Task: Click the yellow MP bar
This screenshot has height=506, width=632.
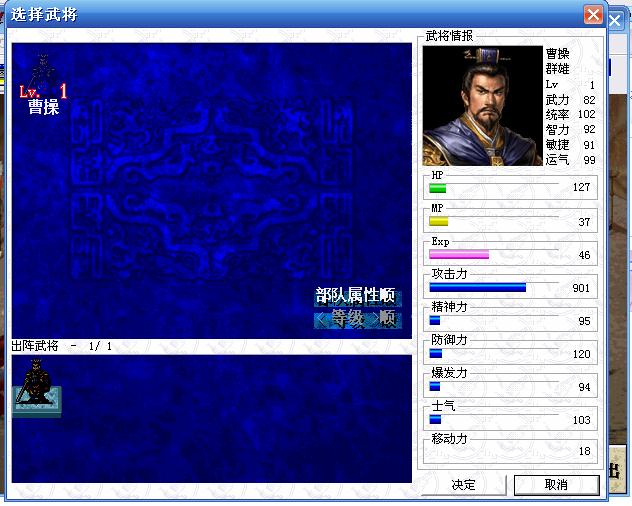Action: (x=439, y=221)
